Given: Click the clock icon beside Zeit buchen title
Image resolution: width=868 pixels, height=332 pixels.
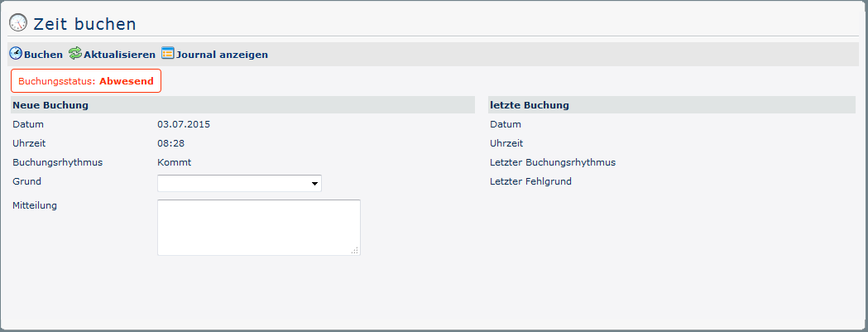Looking at the screenshot, I should click(18, 23).
